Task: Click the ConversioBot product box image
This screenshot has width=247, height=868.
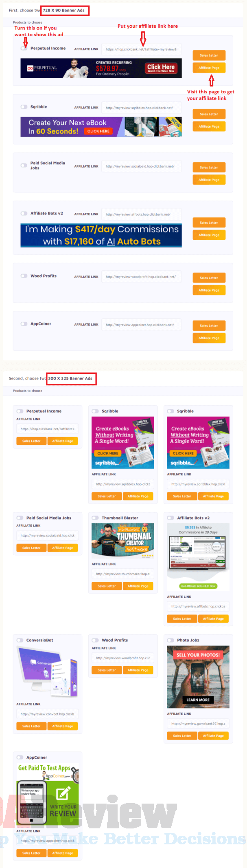Action: (48, 672)
